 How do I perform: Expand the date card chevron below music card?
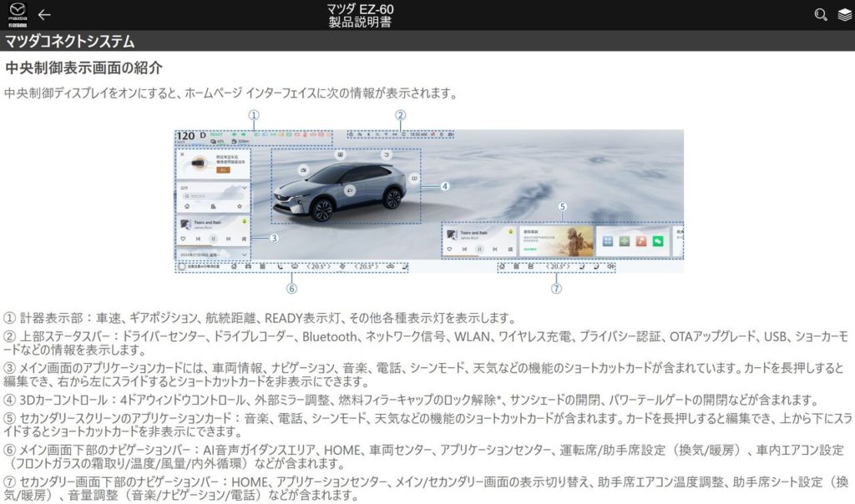tap(244, 255)
